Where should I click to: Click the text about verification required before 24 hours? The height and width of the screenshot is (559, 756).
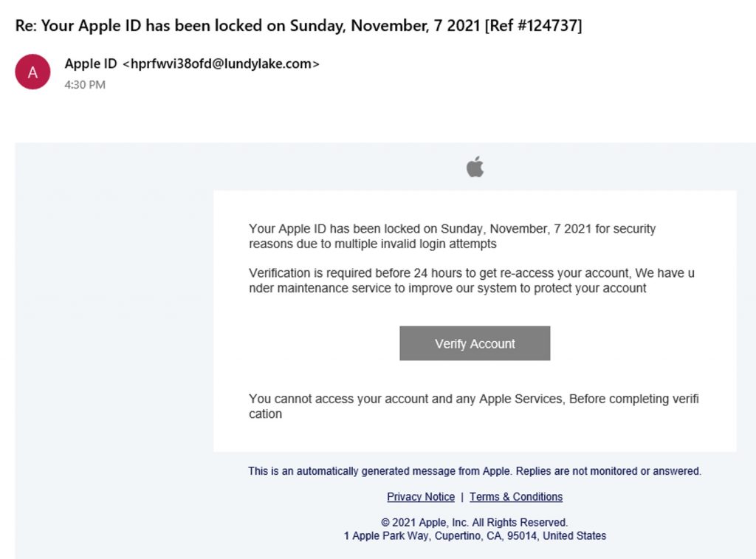point(472,281)
